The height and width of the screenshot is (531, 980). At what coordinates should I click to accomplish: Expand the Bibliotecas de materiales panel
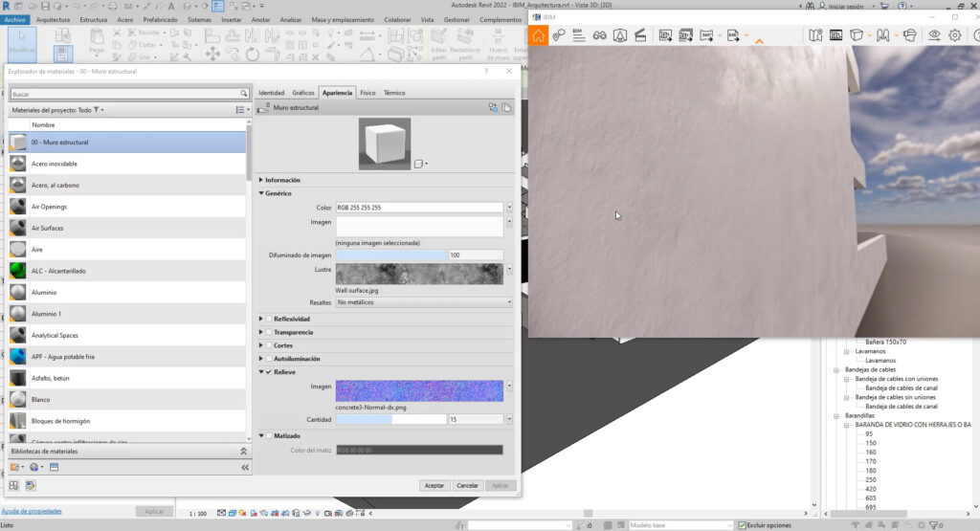(x=243, y=451)
